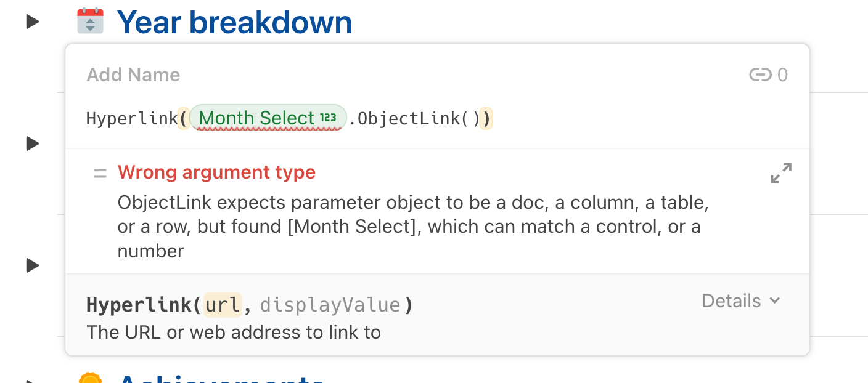This screenshot has width=868, height=383.
Task: Click the highlighted closing parenthesis in formula
Action: (487, 118)
